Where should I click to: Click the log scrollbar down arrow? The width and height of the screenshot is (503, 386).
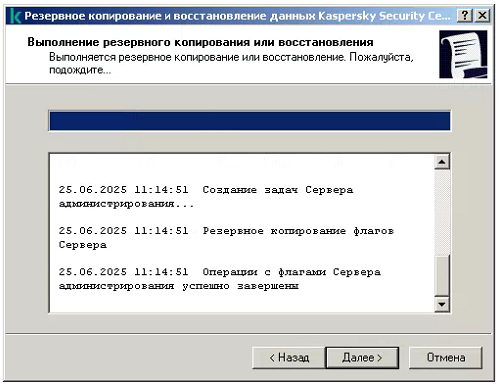(x=442, y=304)
